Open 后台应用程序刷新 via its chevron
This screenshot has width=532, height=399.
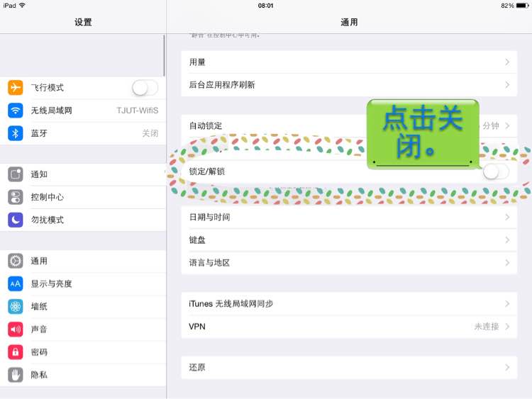point(507,85)
